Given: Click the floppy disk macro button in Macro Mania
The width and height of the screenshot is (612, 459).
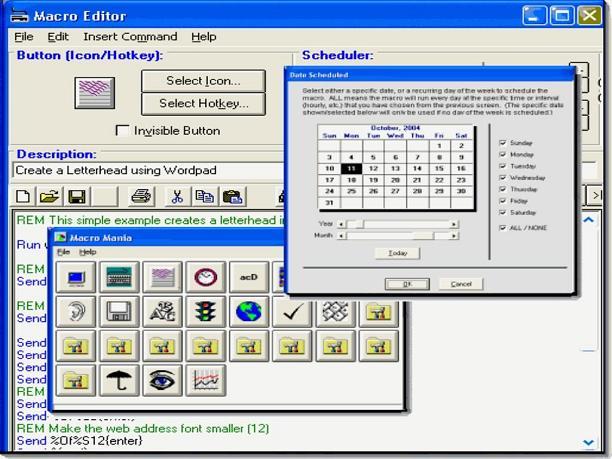Looking at the screenshot, I should (x=119, y=311).
